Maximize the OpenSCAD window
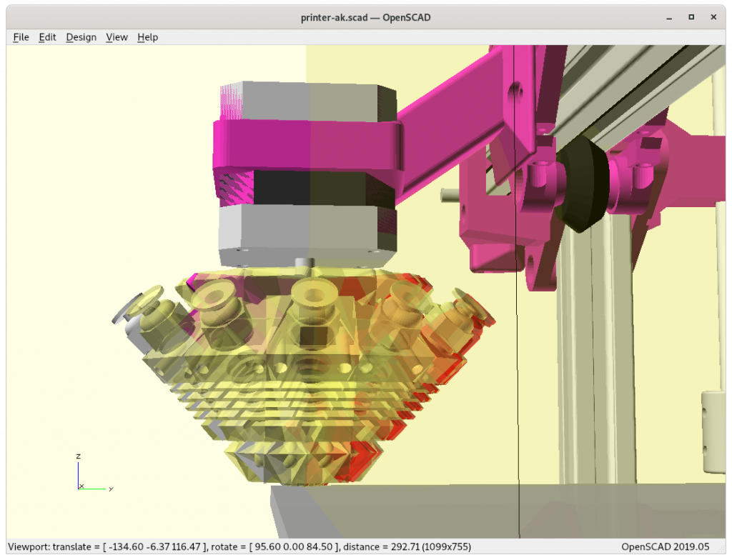Screen dimensions: 732x560 pyautogui.click(x=691, y=17)
